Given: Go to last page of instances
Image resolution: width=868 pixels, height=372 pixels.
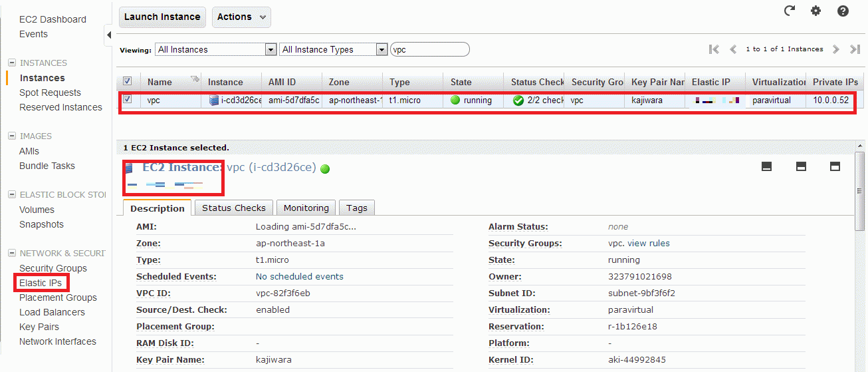Looking at the screenshot, I should click(855, 49).
